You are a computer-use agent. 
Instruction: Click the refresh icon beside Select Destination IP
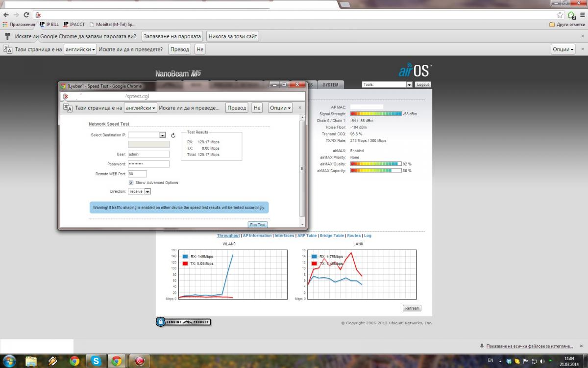[173, 135]
